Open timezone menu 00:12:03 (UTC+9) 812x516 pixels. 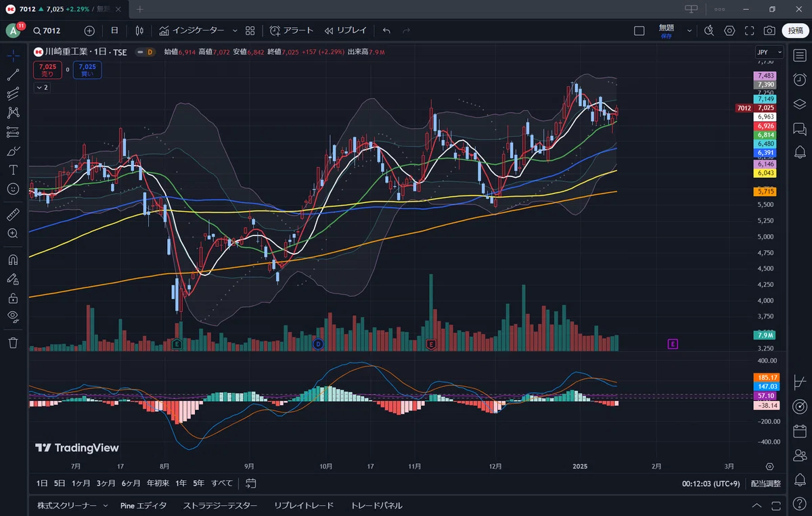coord(710,484)
